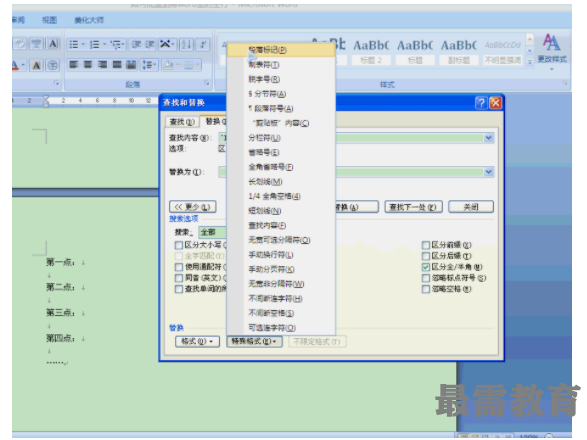Image resolution: width=587 pixels, height=440 pixels.
Task: Open the 特殊格式 dropdown button
Action: click(254, 342)
